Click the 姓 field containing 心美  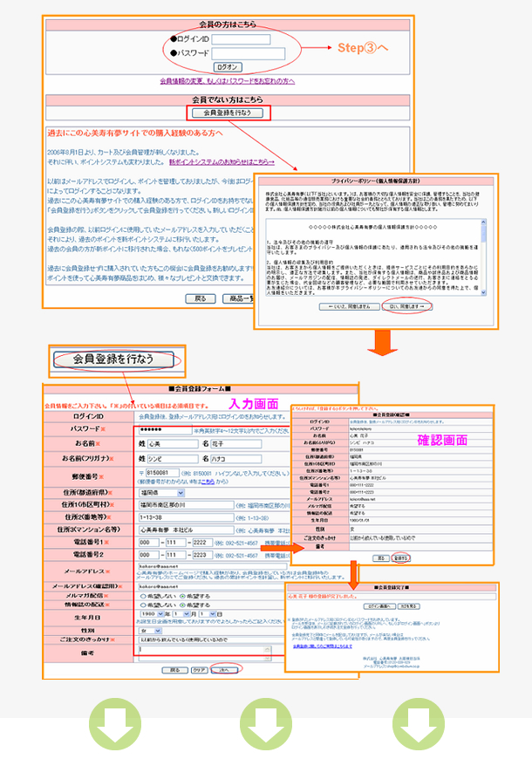point(173,444)
